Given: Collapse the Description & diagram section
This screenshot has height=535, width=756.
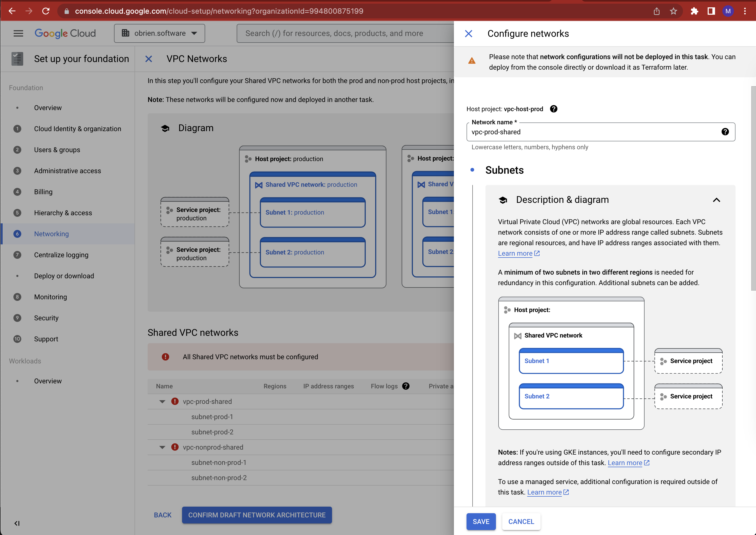Looking at the screenshot, I should (x=717, y=200).
